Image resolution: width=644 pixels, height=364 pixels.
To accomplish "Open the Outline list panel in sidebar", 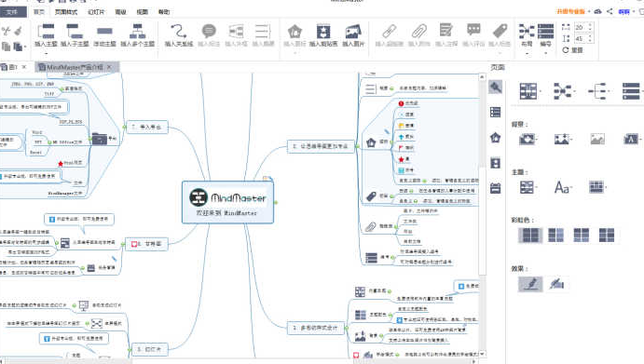I will click(495, 112).
